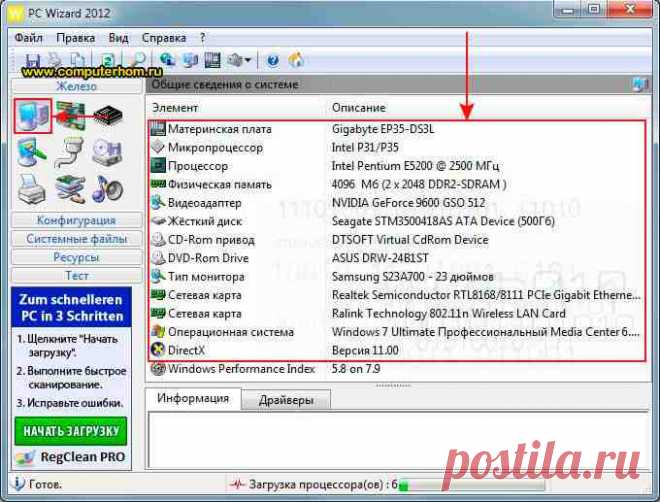Click the information text area below the tabs
The image size is (660, 502).
tap(397, 440)
